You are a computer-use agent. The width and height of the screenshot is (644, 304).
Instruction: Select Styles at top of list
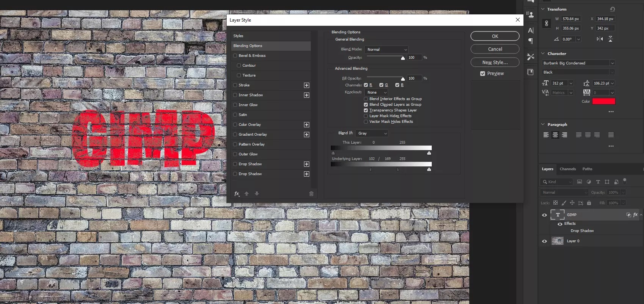point(271,36)
